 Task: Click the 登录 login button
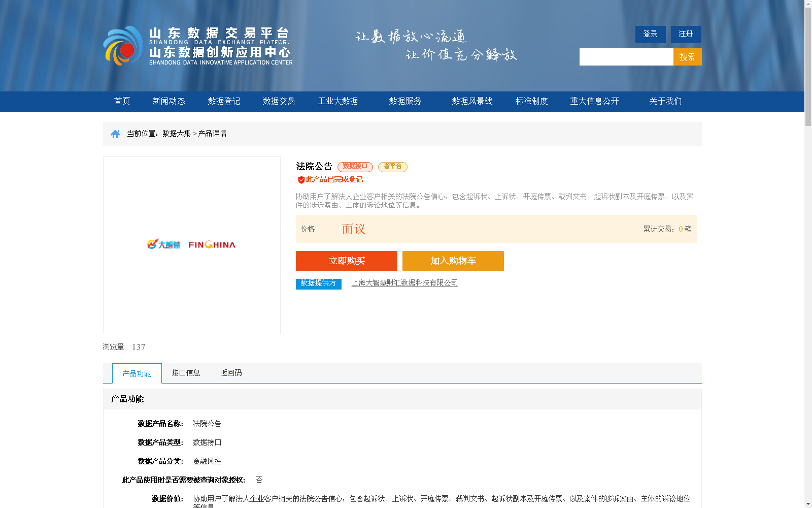(651, 34)
